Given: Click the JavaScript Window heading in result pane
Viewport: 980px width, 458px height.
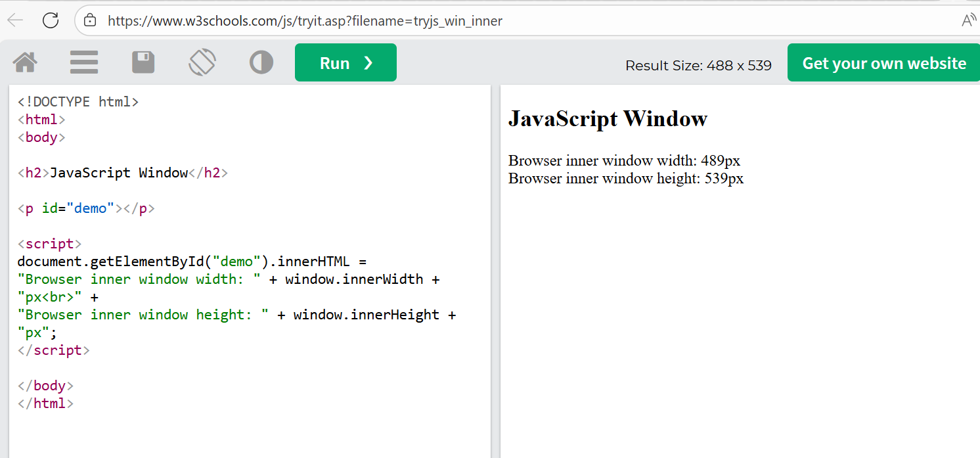Looking at the screenshot, I should tap(608, 119).
